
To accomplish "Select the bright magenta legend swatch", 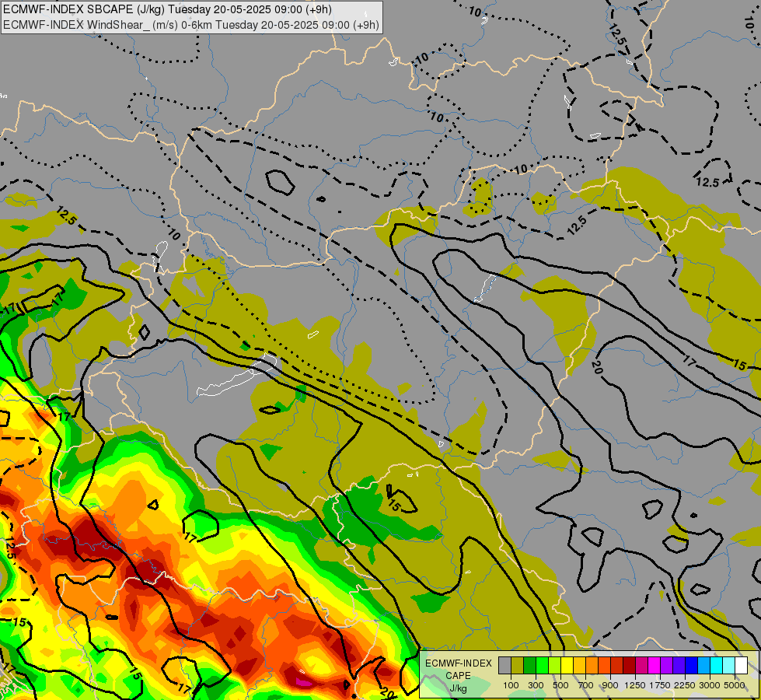I will pos(655,665).
